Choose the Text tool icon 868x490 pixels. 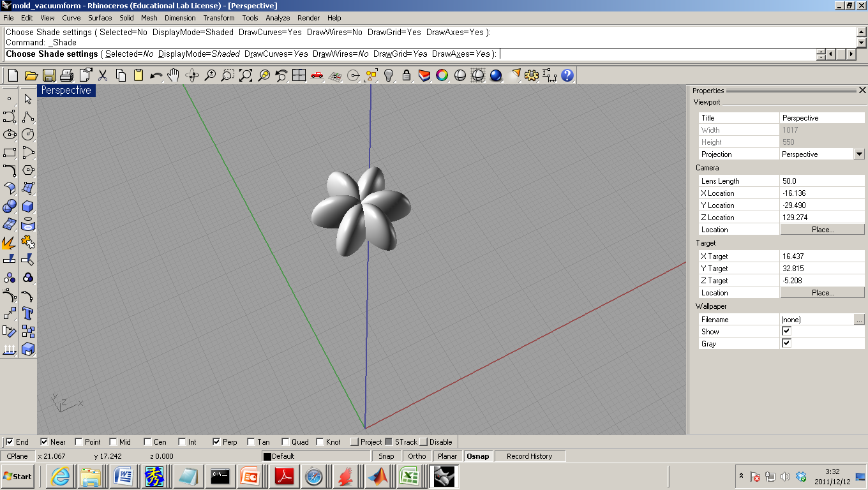(x=27, y=313)
